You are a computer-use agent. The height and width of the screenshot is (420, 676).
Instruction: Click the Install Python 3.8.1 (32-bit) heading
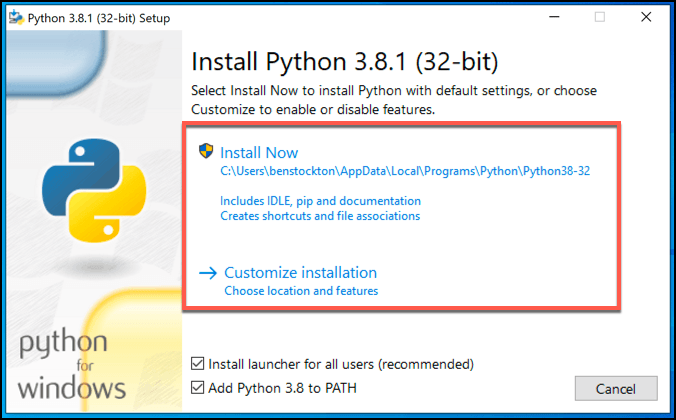[x=344, y=62]
